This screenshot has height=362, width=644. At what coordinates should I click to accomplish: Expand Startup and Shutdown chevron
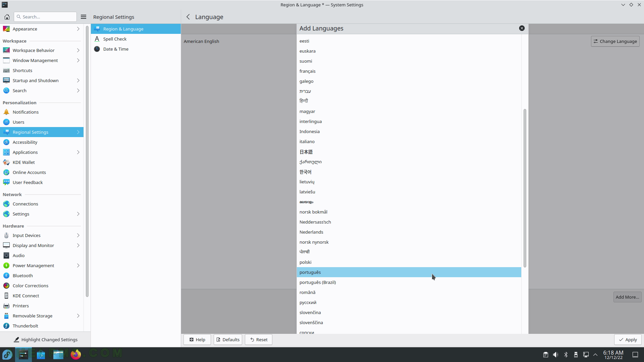pyautogui.click(x=78, y=80)
